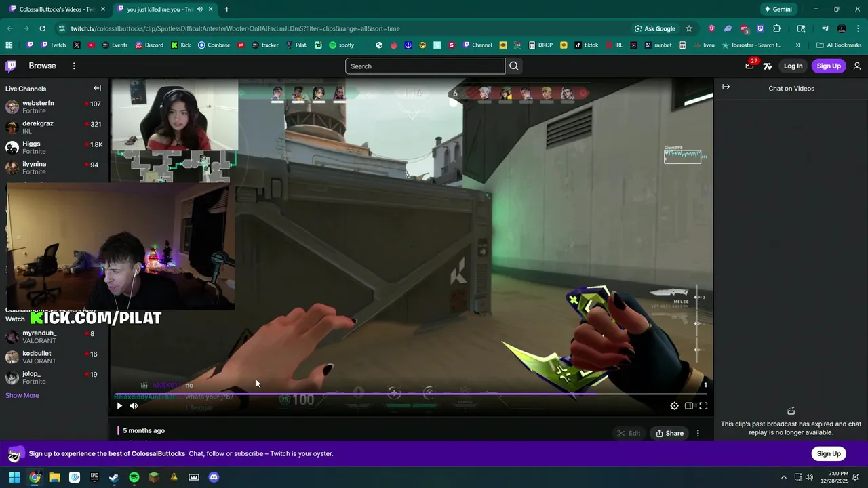The image size is (868, 488).
Task: Open the rainbet bookmark
Action: pos(658,45)
